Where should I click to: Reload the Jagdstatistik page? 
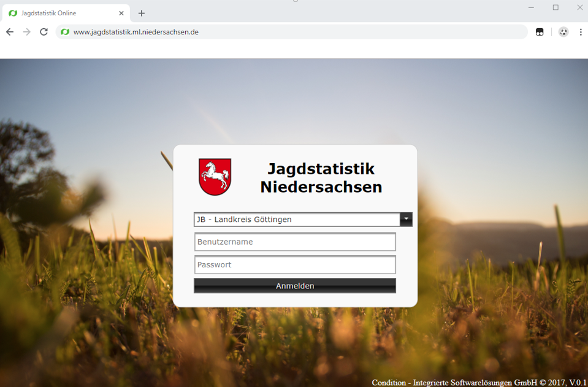tap(44, 32)
